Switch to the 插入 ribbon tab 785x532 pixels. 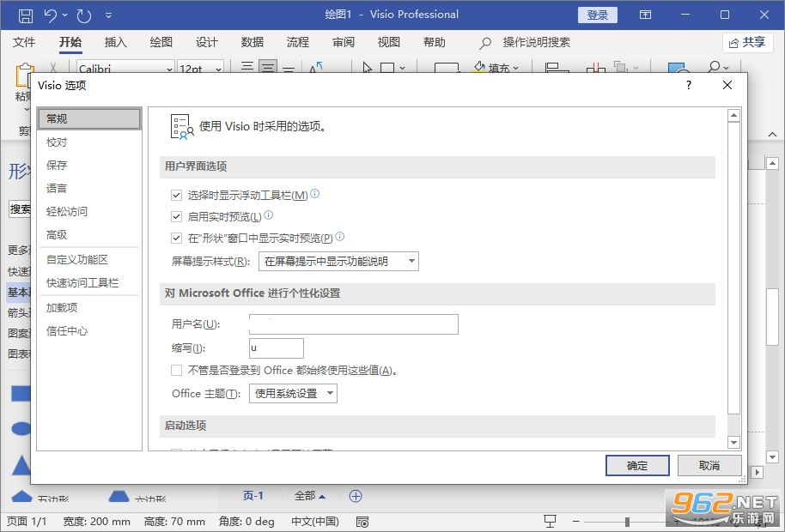click(116, 43)
